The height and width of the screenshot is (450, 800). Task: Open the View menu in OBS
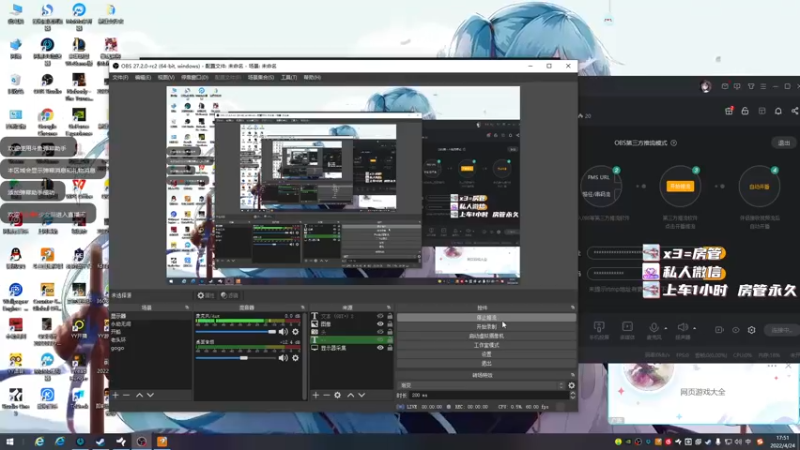(166, 78)
